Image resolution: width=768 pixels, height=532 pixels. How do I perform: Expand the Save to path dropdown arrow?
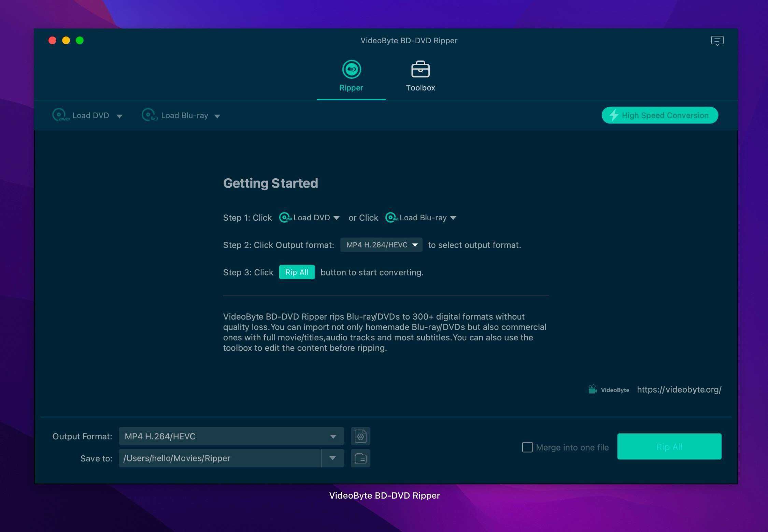[x=332, y=458]
